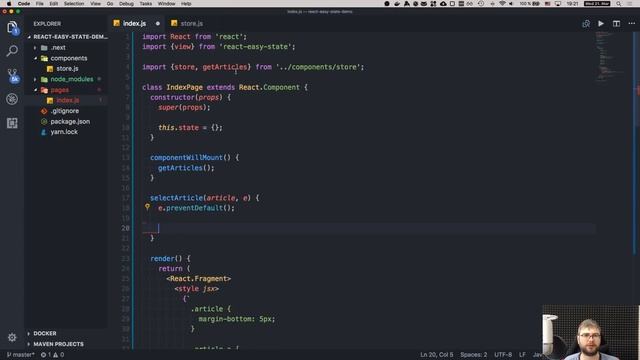Open store.js in the explorer tree
The height and width of the screenshot is (360, 640).
click(x=67, y=69)
